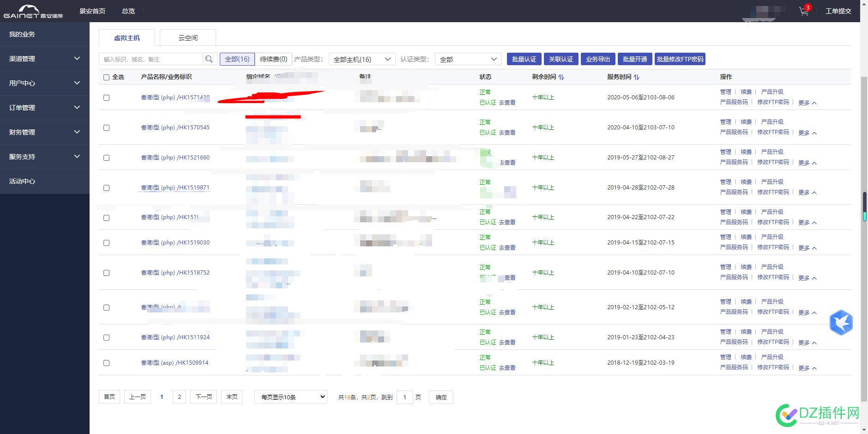The height and width of the screenshot is (434, 868).
Task: Open 我的业务 in sidebar
Action: coord(45,34)
